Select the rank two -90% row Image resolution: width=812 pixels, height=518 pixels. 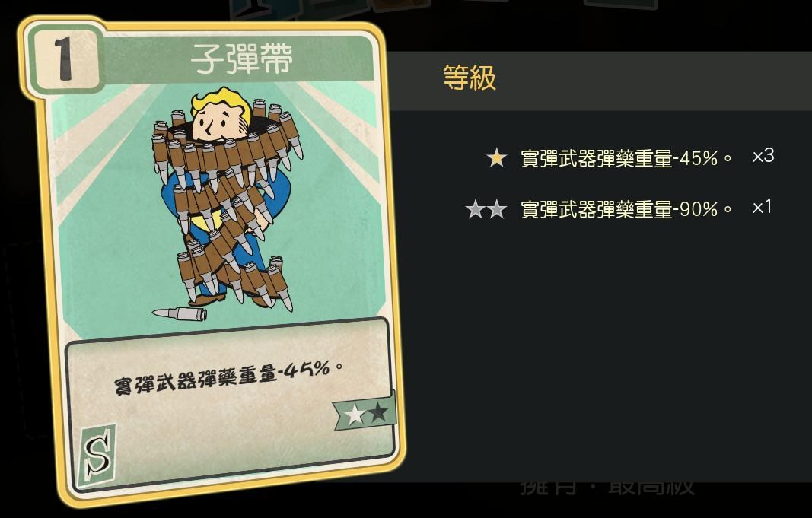619,210
